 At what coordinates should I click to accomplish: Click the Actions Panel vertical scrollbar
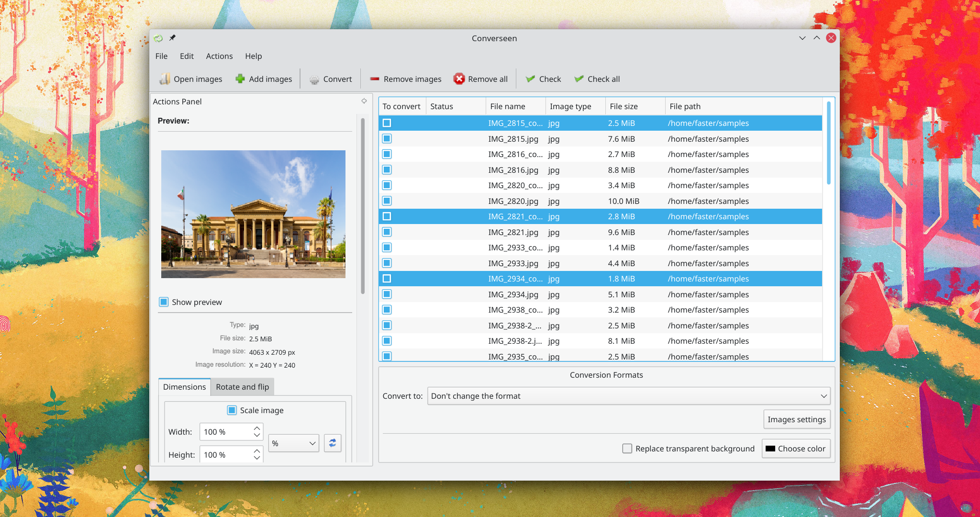click(x=363, y=206)
